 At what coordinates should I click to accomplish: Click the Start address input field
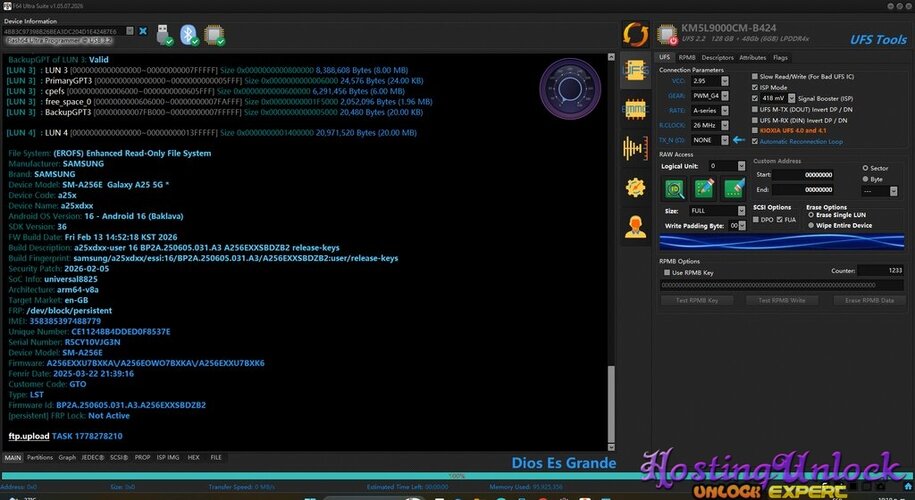pos(803,174)
